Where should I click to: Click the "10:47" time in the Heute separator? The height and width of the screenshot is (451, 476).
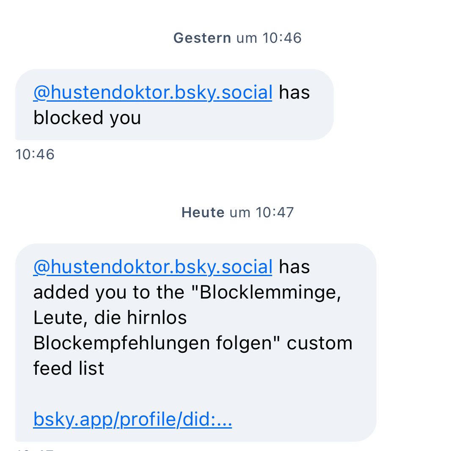pyautogui.click(x=275, y=212)
